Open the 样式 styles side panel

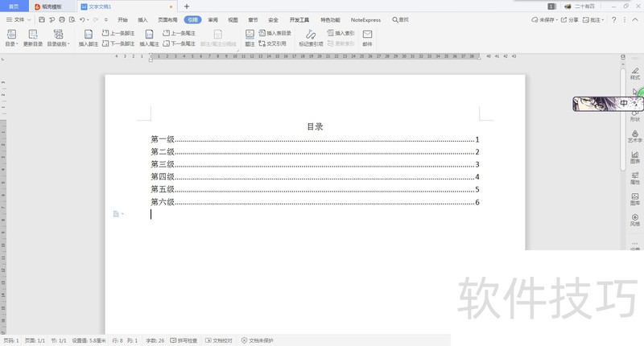coord(635,73)
